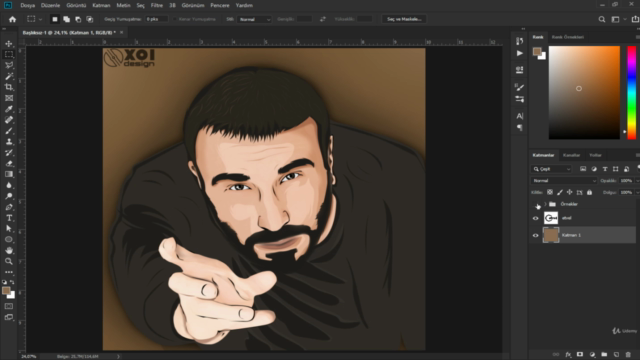Select the Healing Brush tool
The image size is (640, 360).
click(x=9, y=120)
